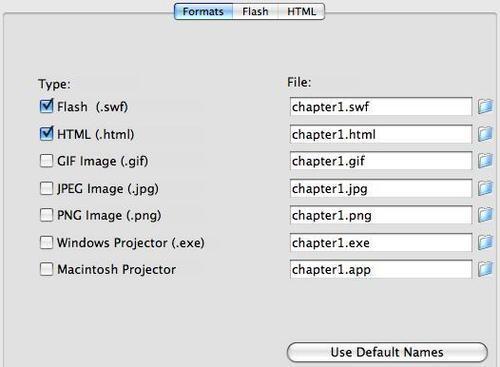
Task: Enable Windows Projector (.exe) output
Action: point(46,242)
